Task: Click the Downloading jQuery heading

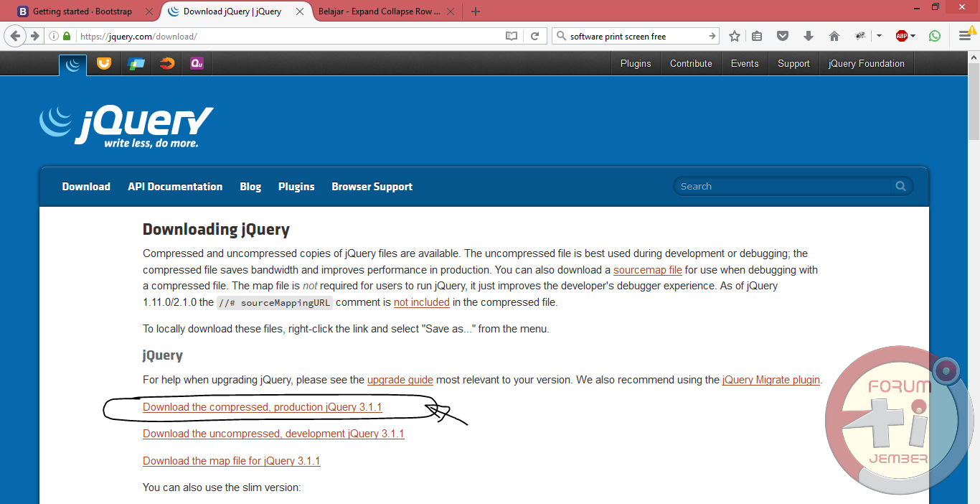Action: click(x=216, y=230)
